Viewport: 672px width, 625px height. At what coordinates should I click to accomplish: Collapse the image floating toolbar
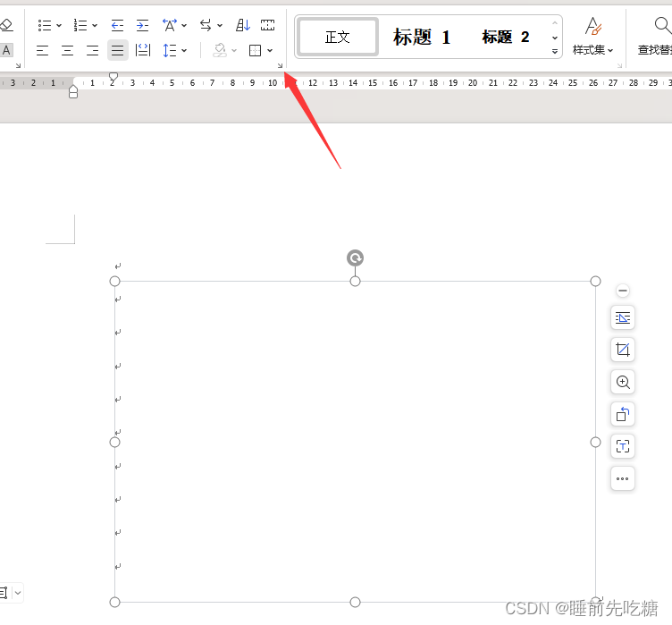coord(622,291)
